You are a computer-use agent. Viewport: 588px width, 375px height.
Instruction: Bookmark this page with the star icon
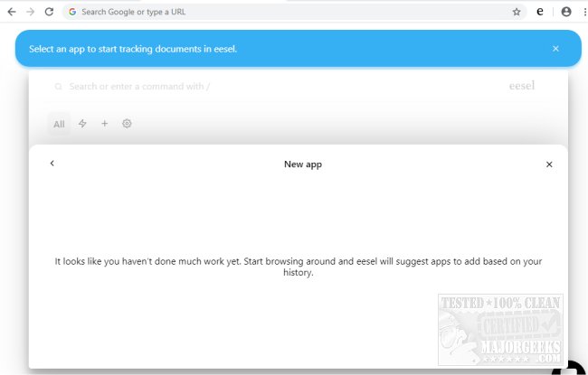click(517, 12)
